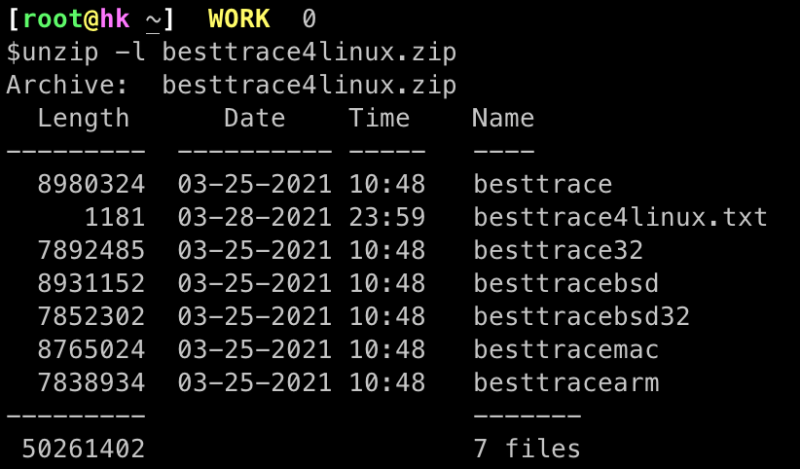Click the yellow WORK label
The image size is (800, 469).
tap(239, 19)
